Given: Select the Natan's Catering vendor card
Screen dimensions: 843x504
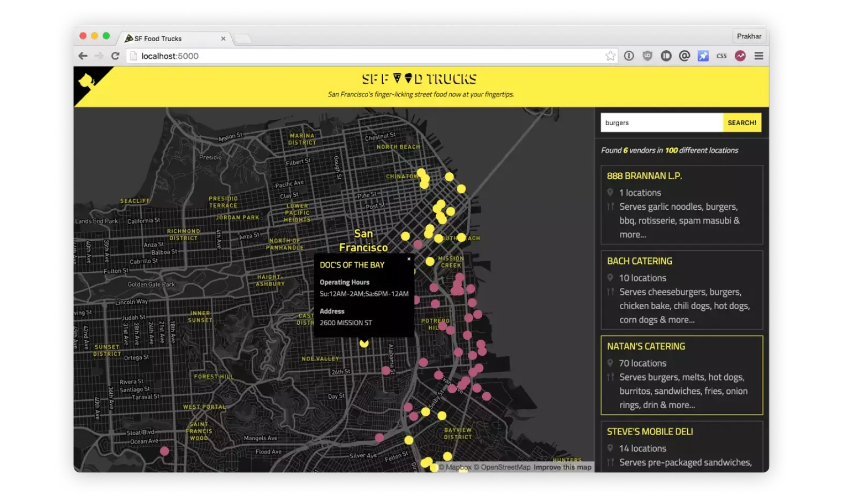Looking at the screenshot, I should click(x=681, y=375).
